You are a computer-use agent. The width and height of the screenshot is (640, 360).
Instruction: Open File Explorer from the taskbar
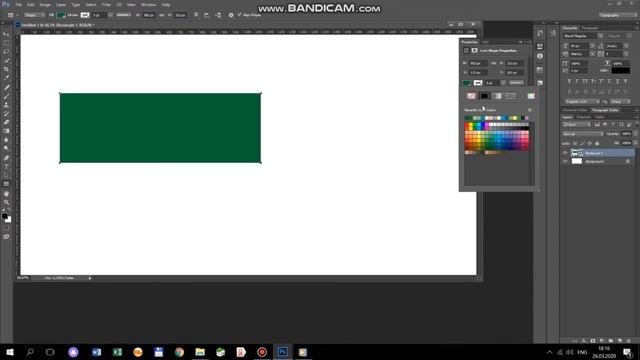pyautogui.click(x=200, y=352)
